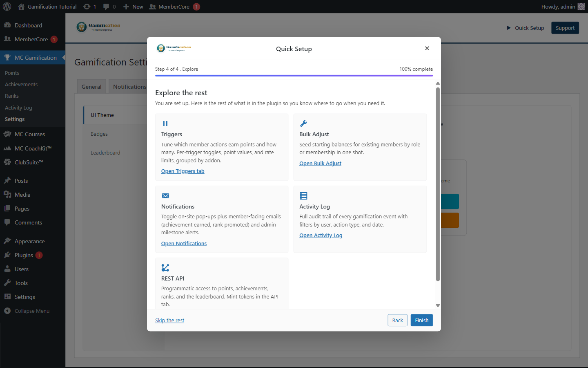Click the Tools wrench icon in sidebar

click(x=7, y=283)
